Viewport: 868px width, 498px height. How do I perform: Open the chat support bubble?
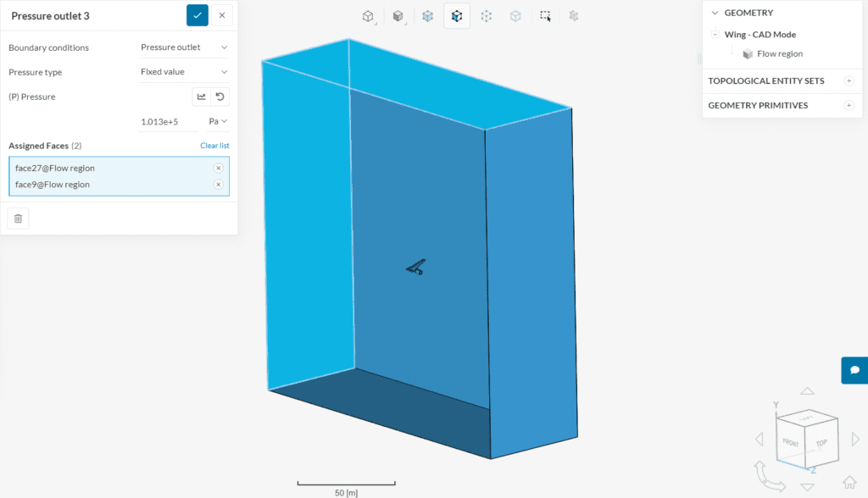pyautogui.click(x=854, y=370)
